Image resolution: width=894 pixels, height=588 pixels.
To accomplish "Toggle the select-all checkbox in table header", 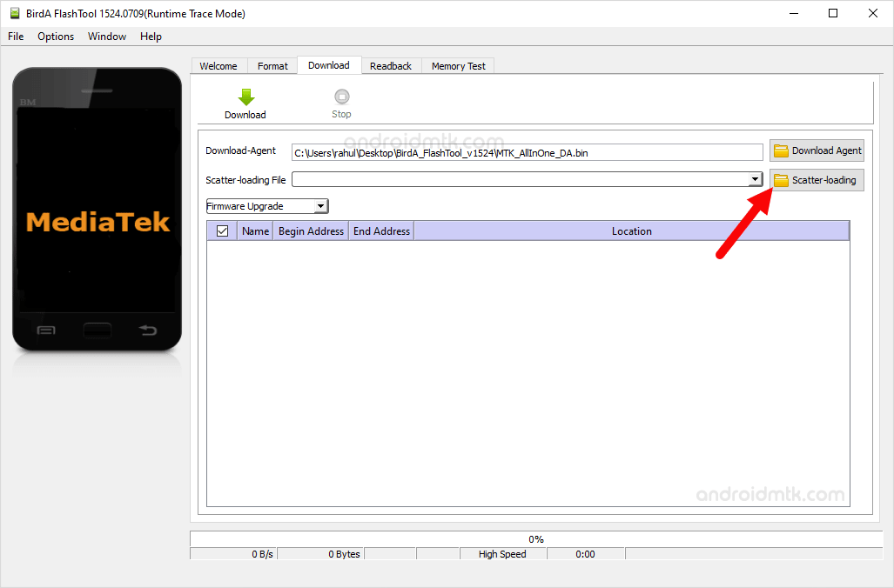I will [222, 231].
